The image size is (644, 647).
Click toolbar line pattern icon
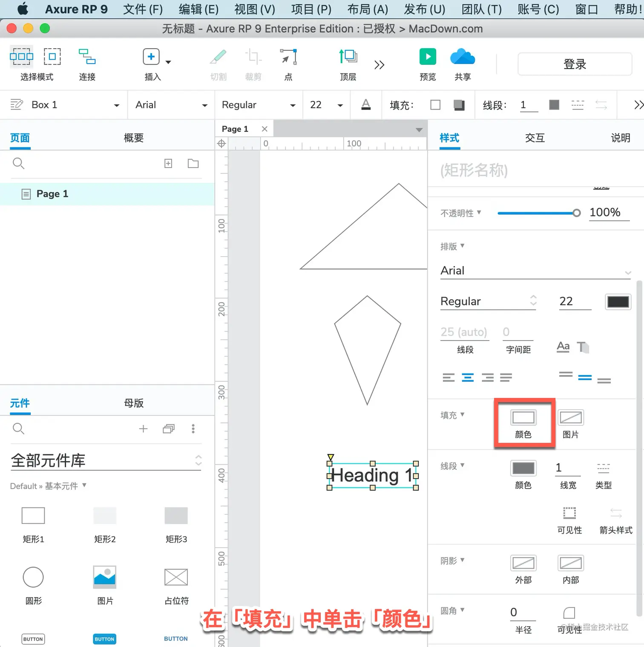578,105
